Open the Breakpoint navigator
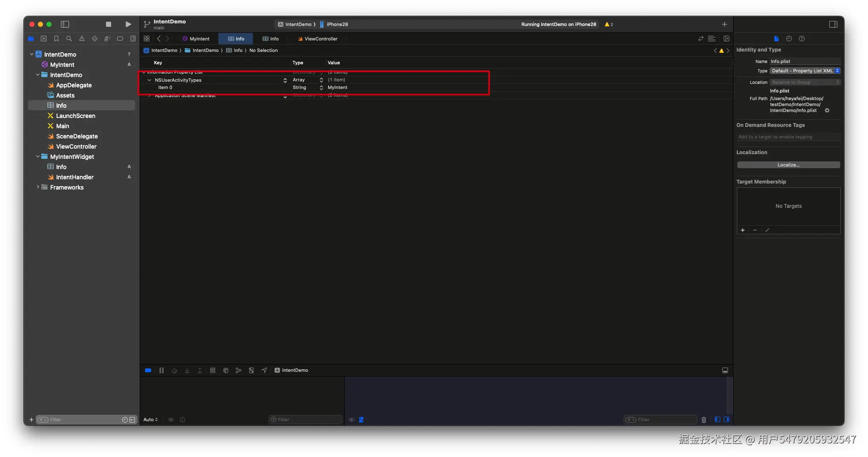Viewport: 868px width, 457px height. coord(120,39)
